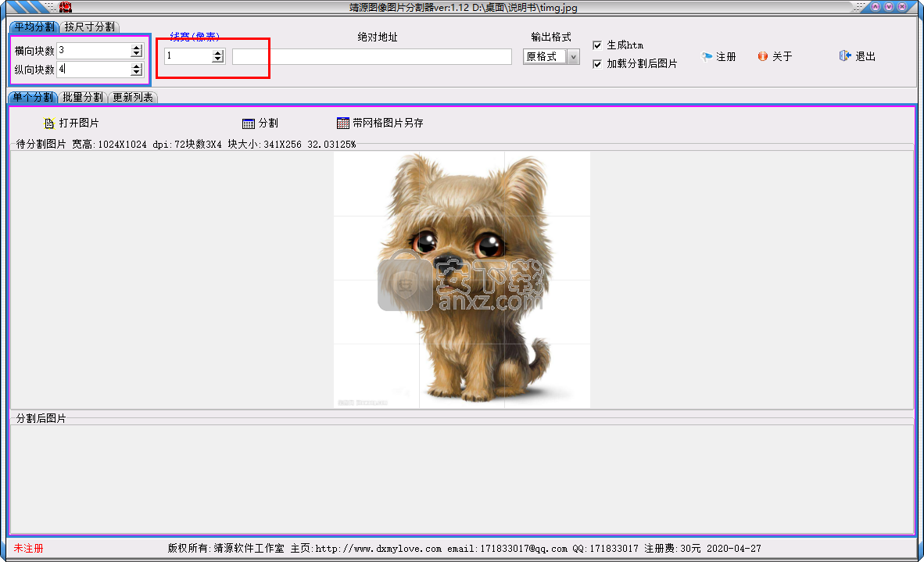Increase 横向块数 with up arrow
Image resolution: width=924 pixels, height=562 pixels.
[137, 48]
